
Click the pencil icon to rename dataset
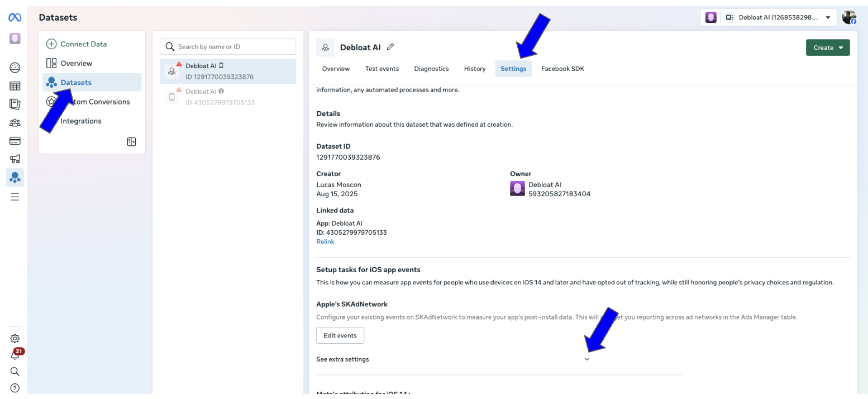pyautogui.click(x=390, y=47)
